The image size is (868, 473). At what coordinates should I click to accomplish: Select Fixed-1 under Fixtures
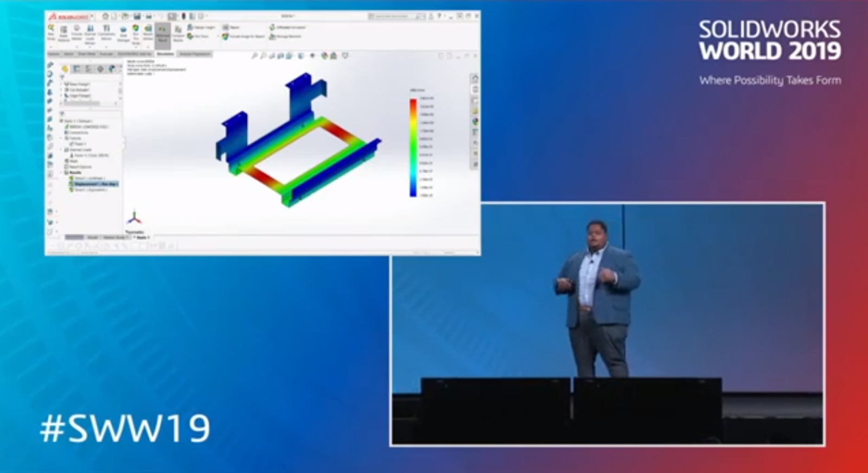pos(79,144)
